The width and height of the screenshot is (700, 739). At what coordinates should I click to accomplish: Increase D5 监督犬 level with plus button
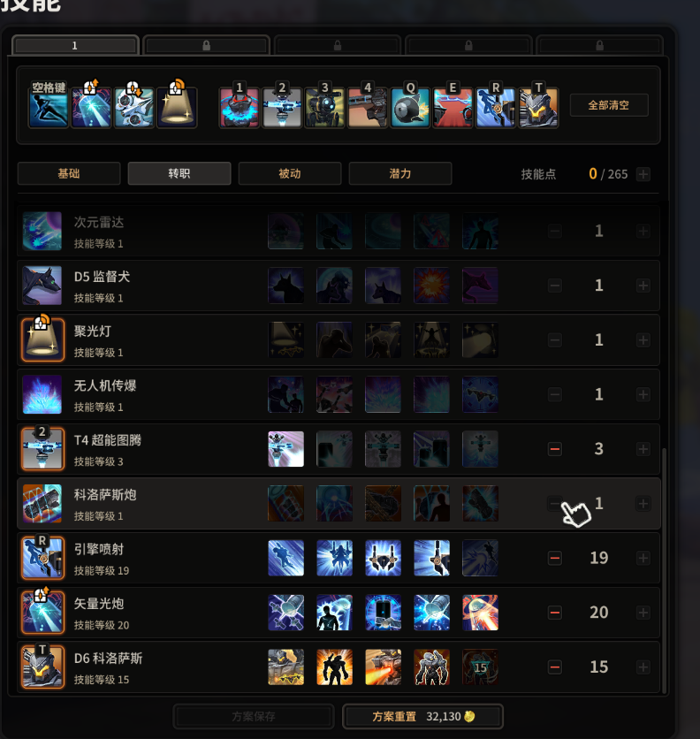click(643, 286)
